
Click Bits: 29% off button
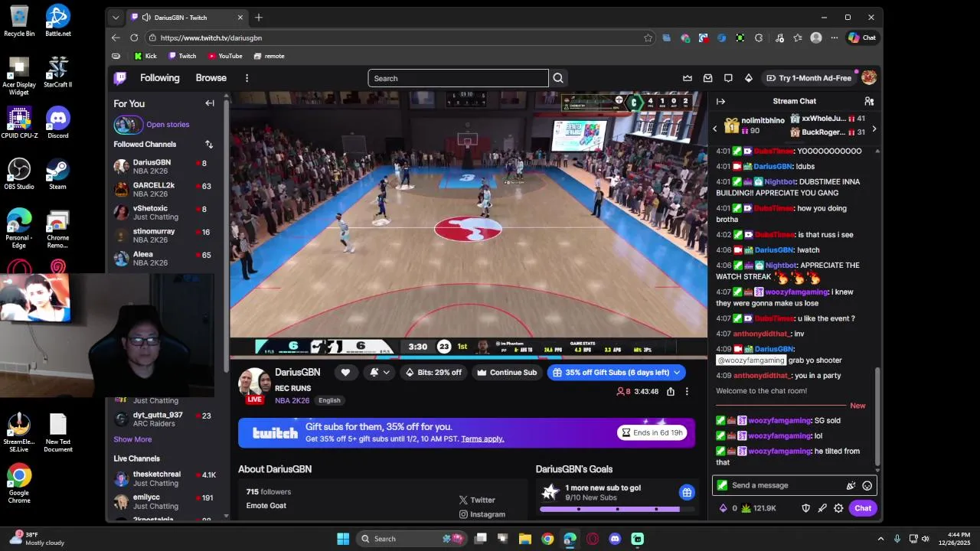pos(434,373)
